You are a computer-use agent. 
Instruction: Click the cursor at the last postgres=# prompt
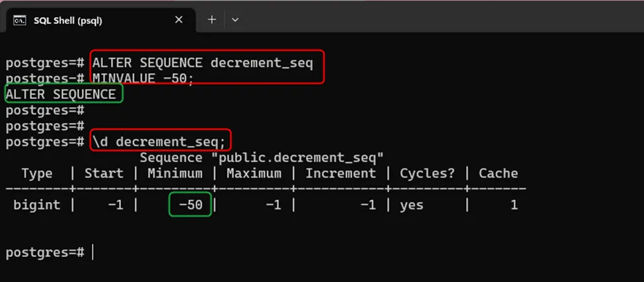pyautogui.click(x=93, y=252)
